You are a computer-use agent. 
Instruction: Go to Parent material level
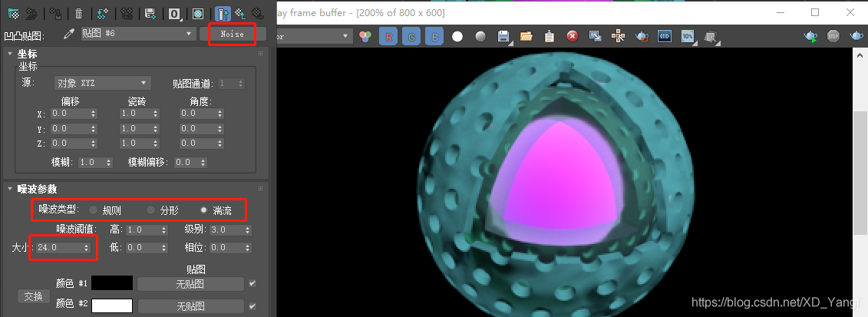[239, 13]
